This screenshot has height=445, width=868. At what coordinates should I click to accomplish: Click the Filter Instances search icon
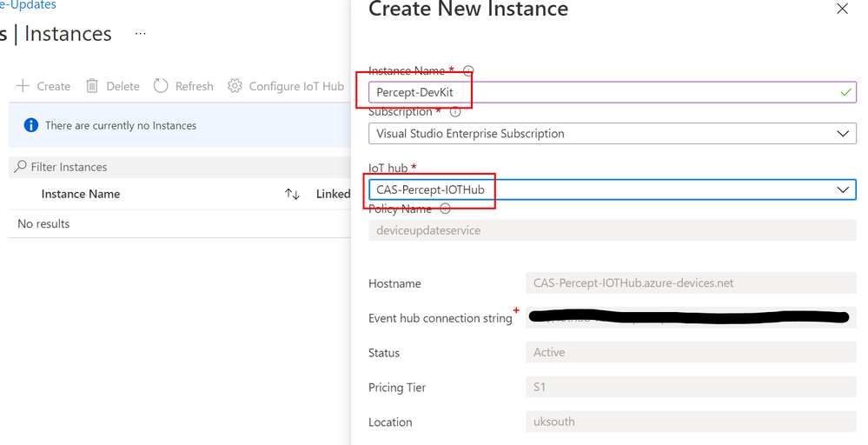pyautogui.click(x=21, y=167)
